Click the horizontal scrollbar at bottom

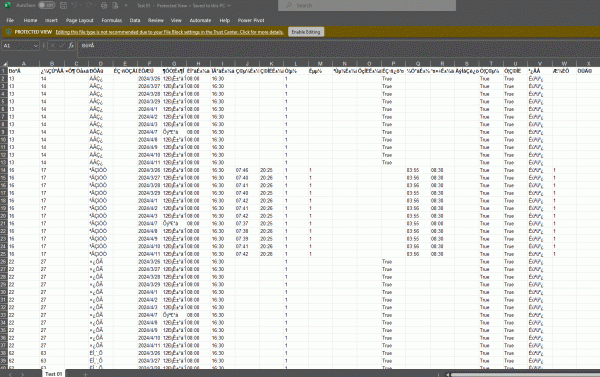(x=525, y=375)
